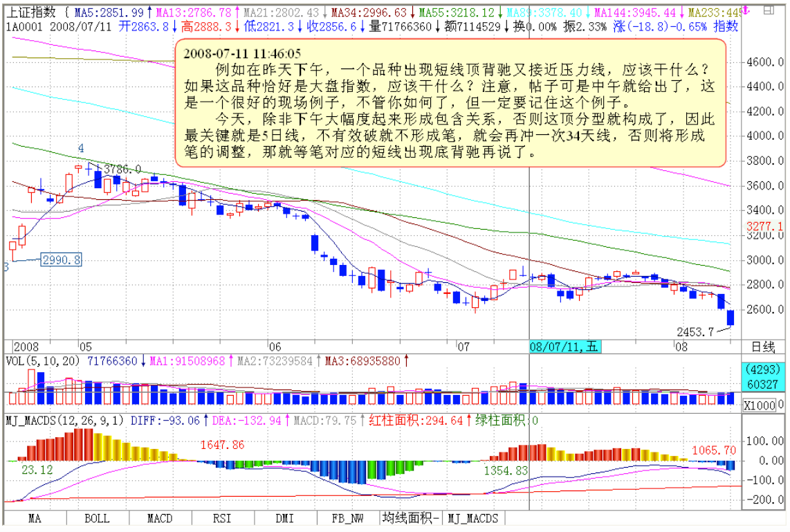Click the 涨(-18.8)-0.65% change value
This screenshot has width=790, height=532.
(660, 26)
